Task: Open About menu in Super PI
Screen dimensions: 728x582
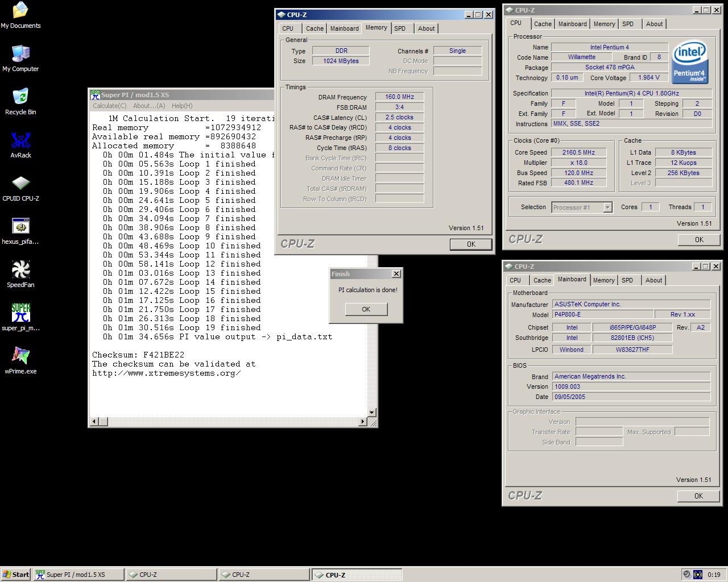Action: (x=149, y=106)
